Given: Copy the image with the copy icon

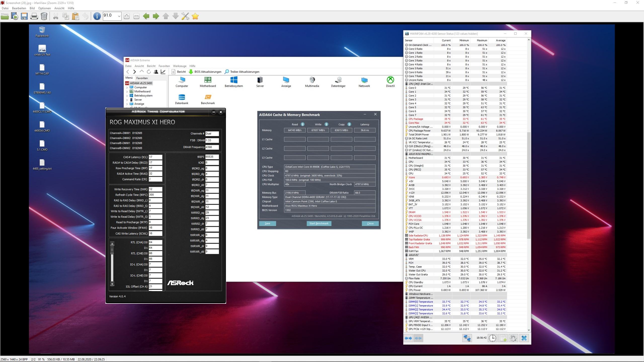Looking at the screenshot, I should [66, 16].
